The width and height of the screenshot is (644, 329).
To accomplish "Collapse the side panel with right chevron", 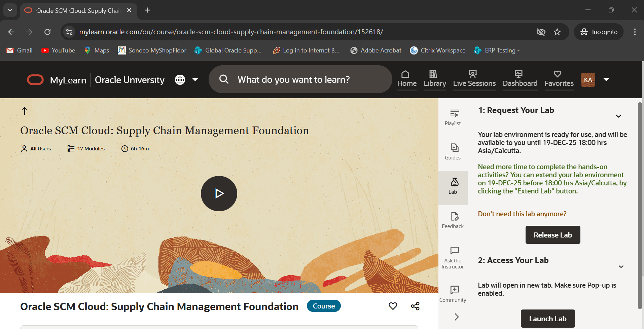I will [x=456, y=317].
